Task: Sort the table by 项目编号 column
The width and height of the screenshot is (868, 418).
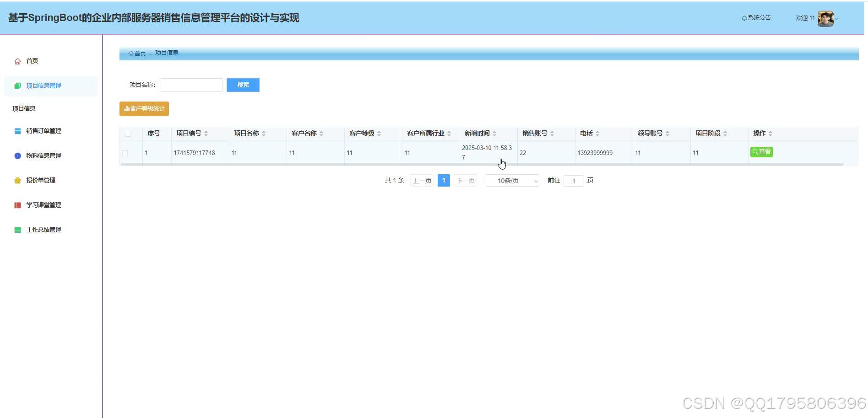Action: tap(206, 134)
